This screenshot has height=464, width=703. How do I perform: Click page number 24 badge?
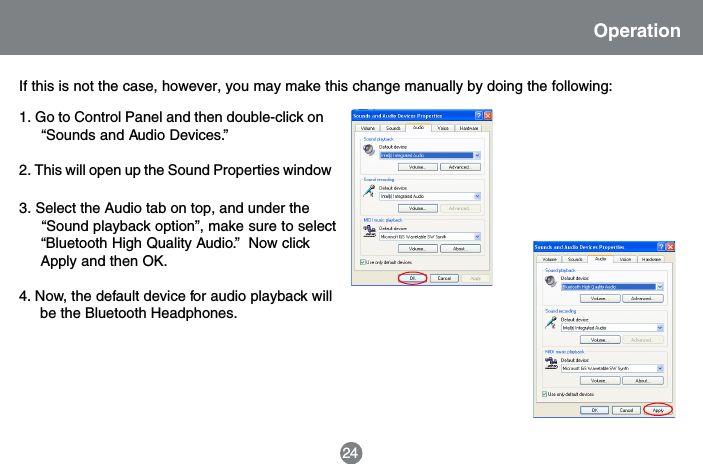pos(351,453)
